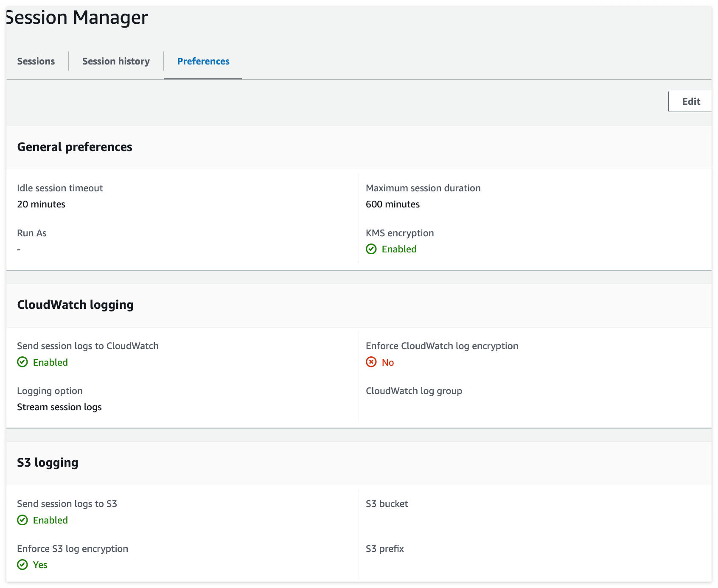Click the No status text
The height and width of the screenshot is (588, 718).
click(x=388, y=362)
